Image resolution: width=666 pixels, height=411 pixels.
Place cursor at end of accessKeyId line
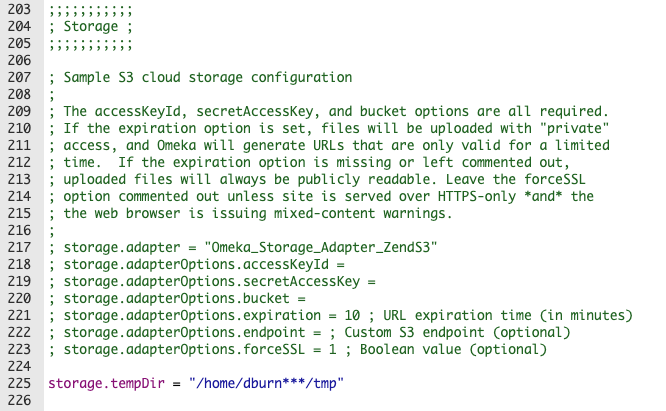(345, 265)
